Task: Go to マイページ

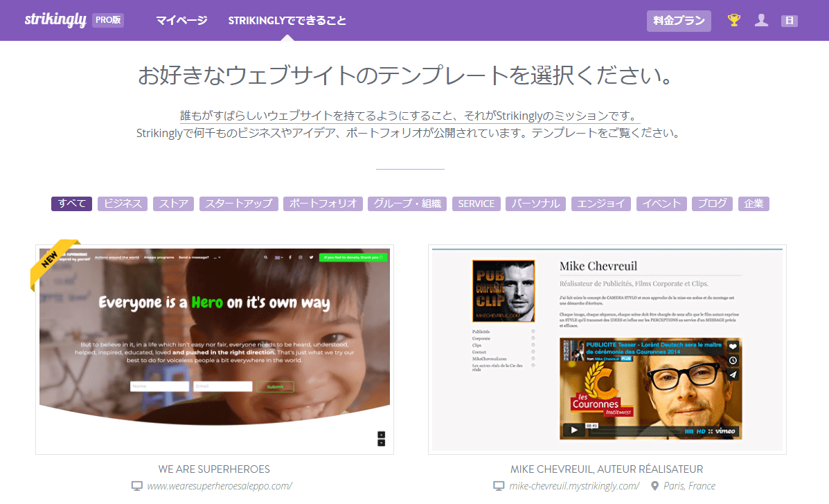Action: (181, 21)
